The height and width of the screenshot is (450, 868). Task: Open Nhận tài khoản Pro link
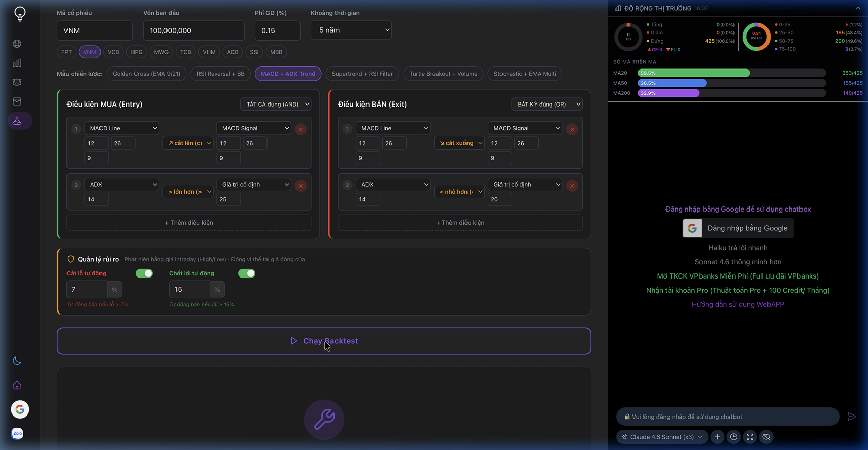coord(738,290)
